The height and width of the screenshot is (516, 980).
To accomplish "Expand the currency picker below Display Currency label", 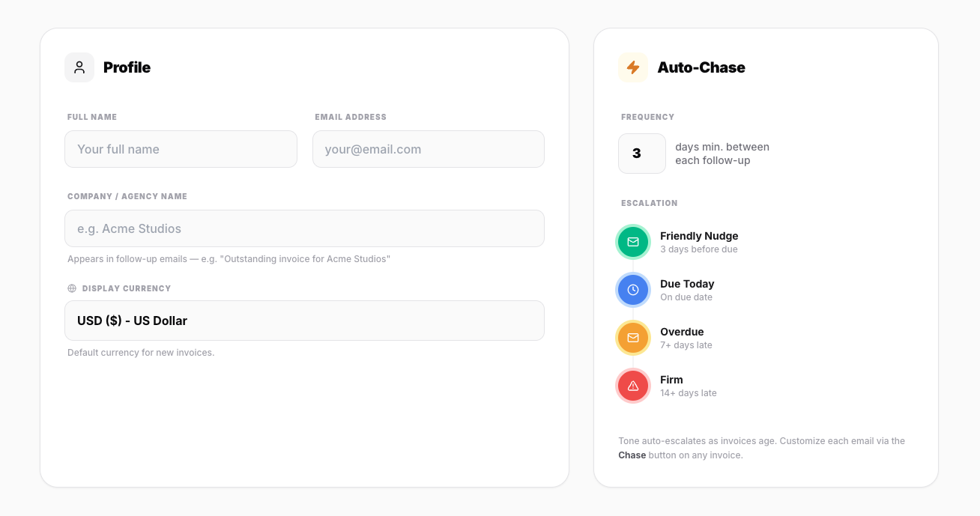I will [x=304, y=321].
